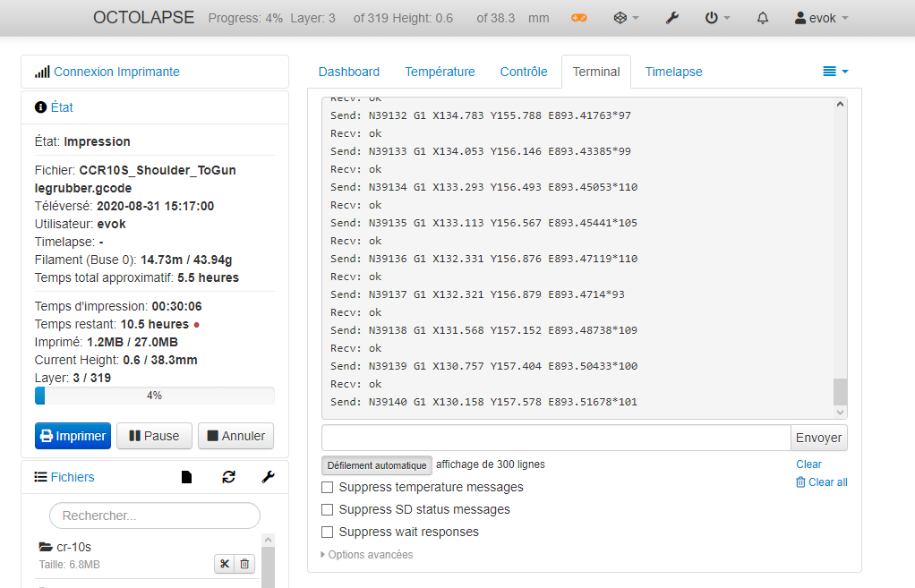
Task: Click the Clear all terminal link
Action: point(822,482)
